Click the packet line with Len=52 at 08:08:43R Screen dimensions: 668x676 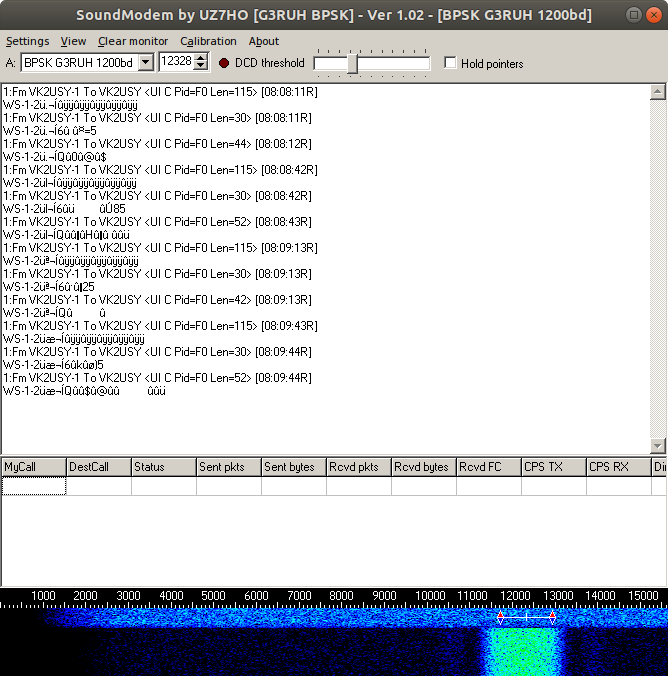(157, 222)
